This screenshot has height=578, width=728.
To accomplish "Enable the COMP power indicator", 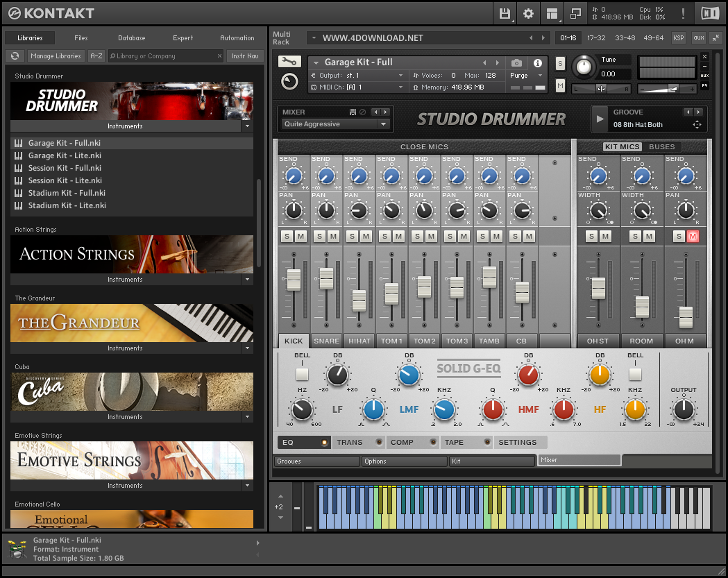I will pyautogui.click(x=433, y=442).
